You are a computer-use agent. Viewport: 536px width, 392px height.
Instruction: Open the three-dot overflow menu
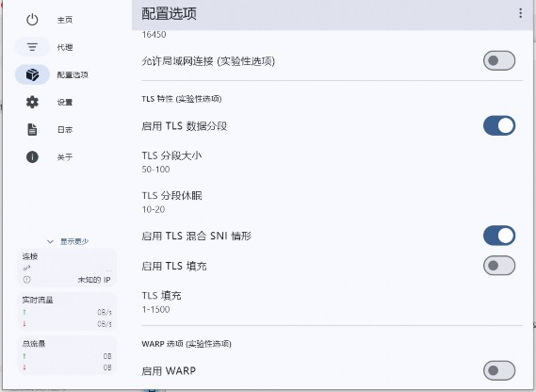520,13
